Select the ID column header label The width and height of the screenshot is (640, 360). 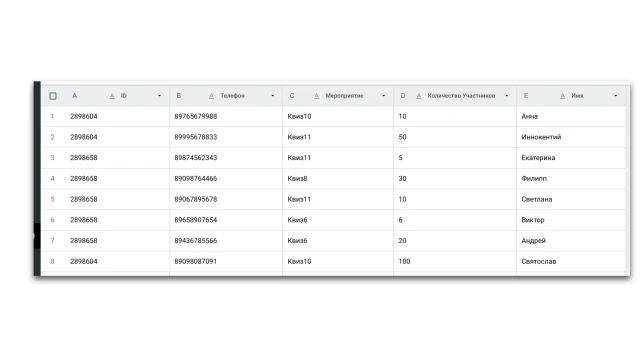(124, 96)
